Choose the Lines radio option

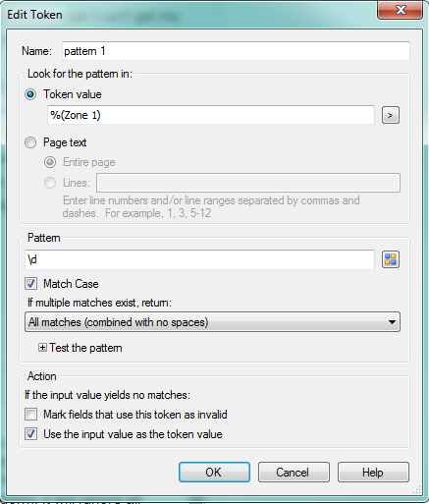click(50, 183)
